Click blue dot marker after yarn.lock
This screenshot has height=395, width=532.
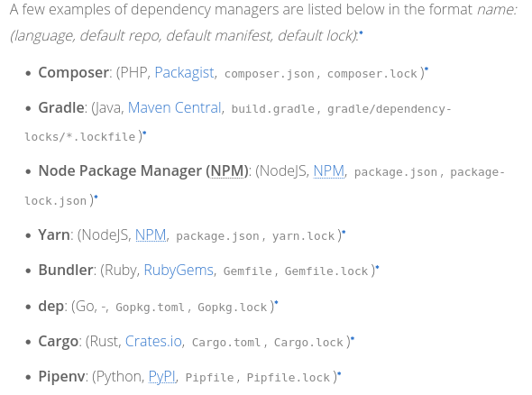click(x=344, y=232)
